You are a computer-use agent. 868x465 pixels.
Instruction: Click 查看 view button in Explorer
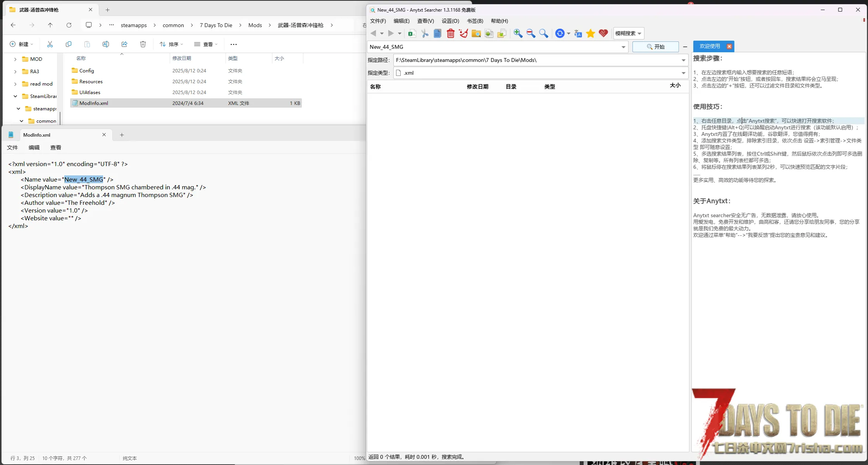click(x=206, y=44)
